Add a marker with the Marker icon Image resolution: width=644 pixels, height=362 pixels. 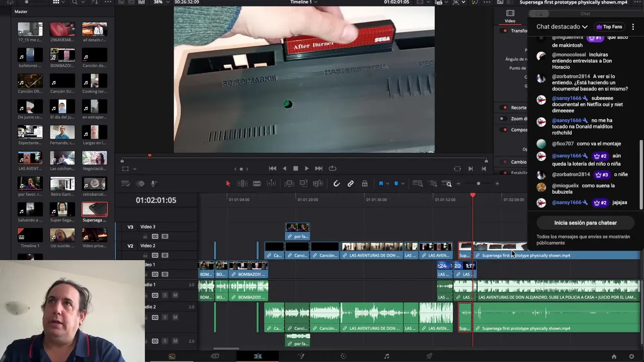[396, 184]
